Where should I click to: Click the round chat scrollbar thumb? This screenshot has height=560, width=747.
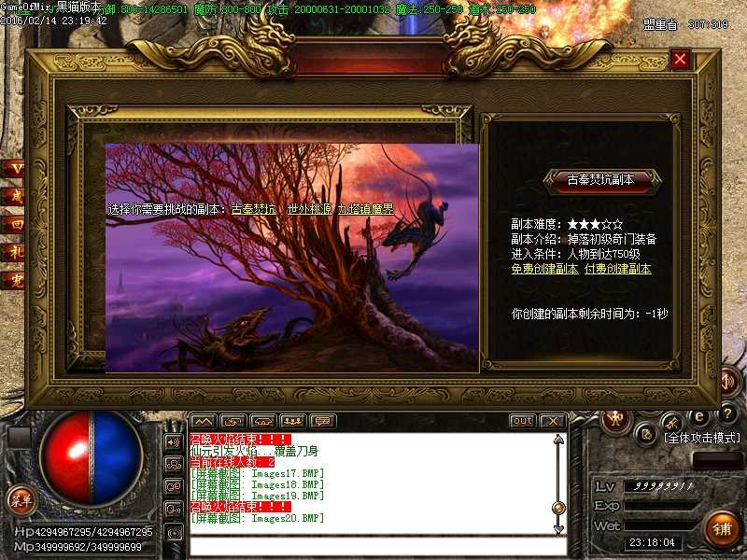(559, 508)
